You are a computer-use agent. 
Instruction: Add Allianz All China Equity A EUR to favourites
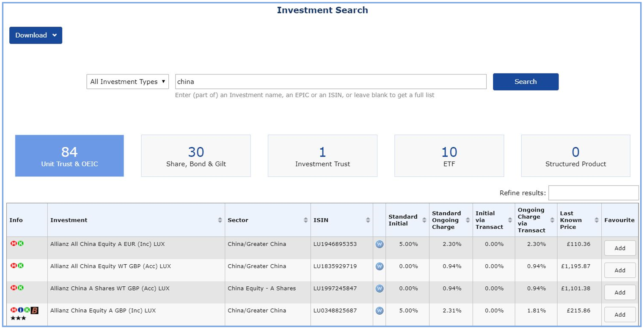click(619, 248)
